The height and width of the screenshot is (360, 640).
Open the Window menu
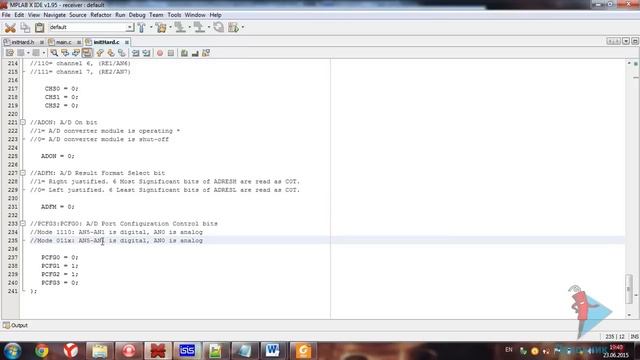(195, 15)
